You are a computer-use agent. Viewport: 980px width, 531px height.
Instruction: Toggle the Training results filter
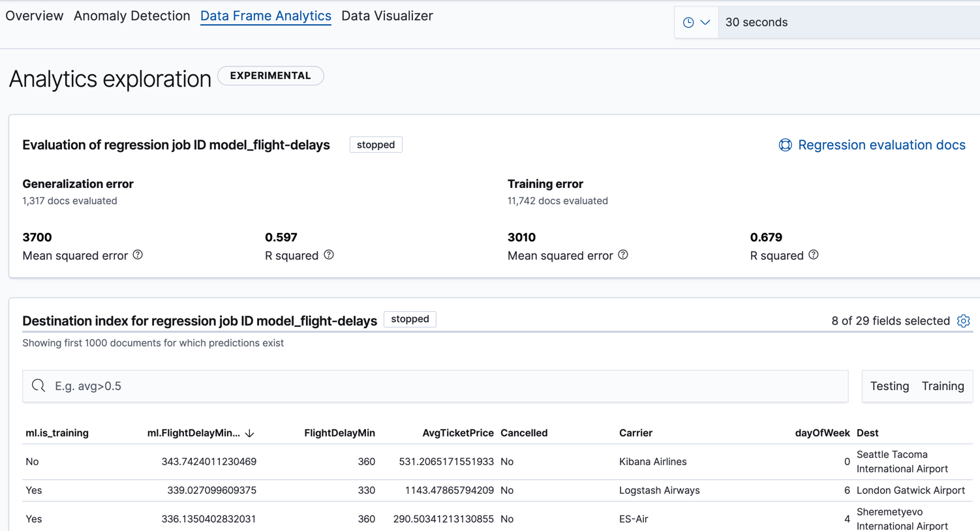(942, 386)
